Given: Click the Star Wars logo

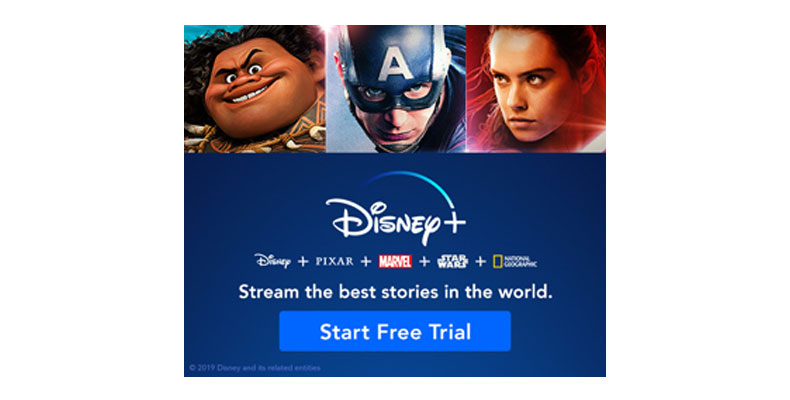Looking at the screenshot, I should (x=452, y=261).
